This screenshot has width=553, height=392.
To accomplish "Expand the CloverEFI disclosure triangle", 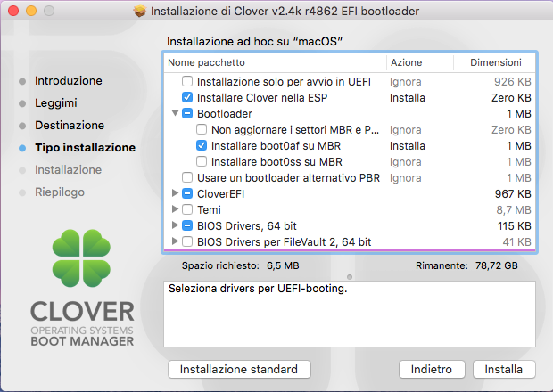I will pos(175,193).
